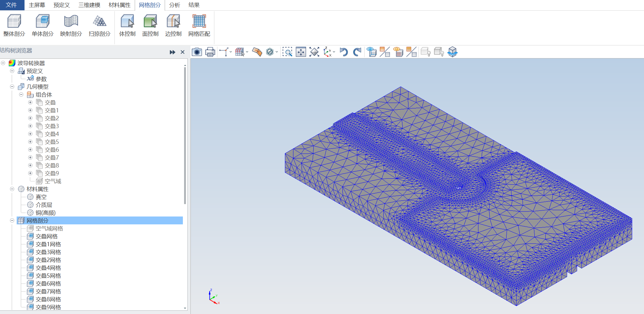This screenshot has width=644, height=314.
Task: Collapse the 材料属性 tree node
Action: click(12, 189)
